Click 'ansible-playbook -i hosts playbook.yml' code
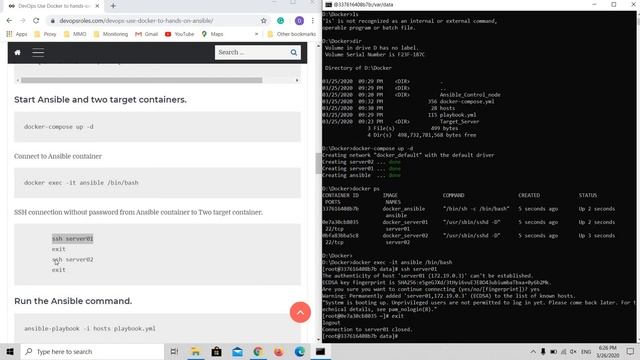Image resolution: width=640 pixels, height=360 pixels. 90,329
